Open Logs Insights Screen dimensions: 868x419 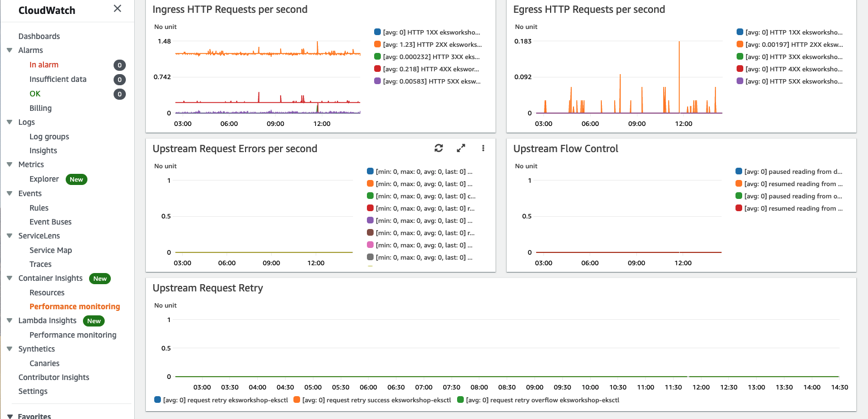point(43,150)
